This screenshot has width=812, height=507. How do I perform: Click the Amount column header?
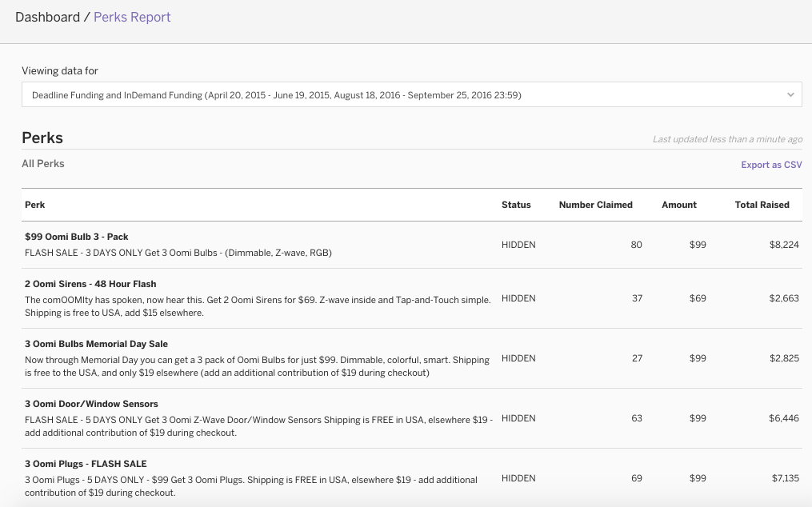tap(679, 205)
